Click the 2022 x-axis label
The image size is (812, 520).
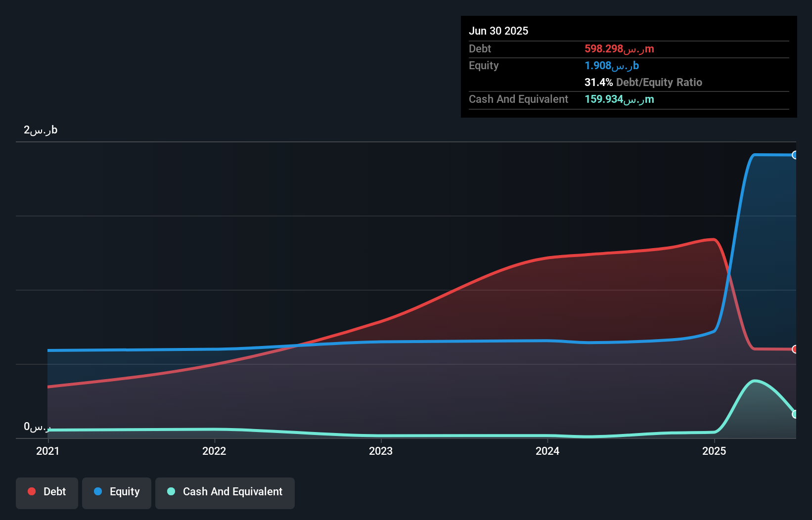[214, 451]
